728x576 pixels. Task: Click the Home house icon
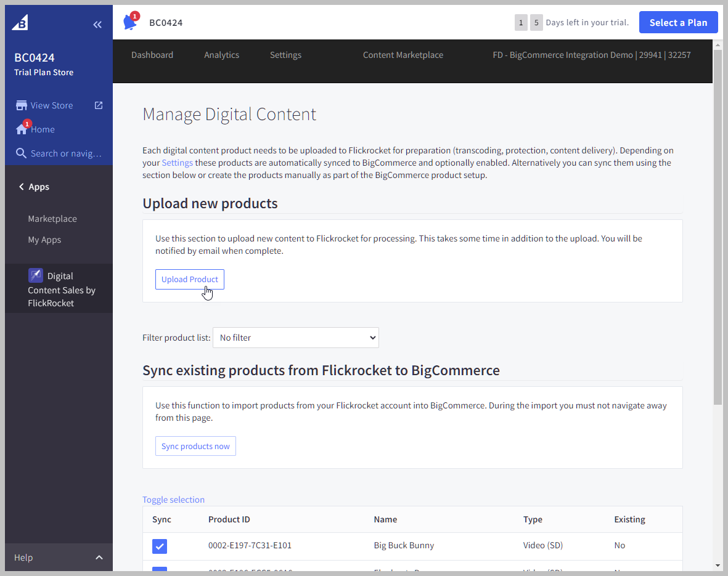tap(22, 129)
